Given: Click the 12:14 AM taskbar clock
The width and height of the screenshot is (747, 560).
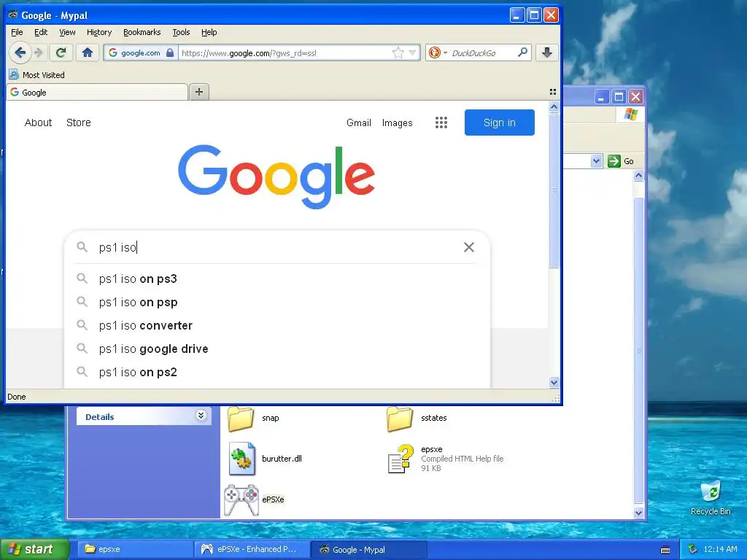Looking at the screenshot, I should [720, 550].
